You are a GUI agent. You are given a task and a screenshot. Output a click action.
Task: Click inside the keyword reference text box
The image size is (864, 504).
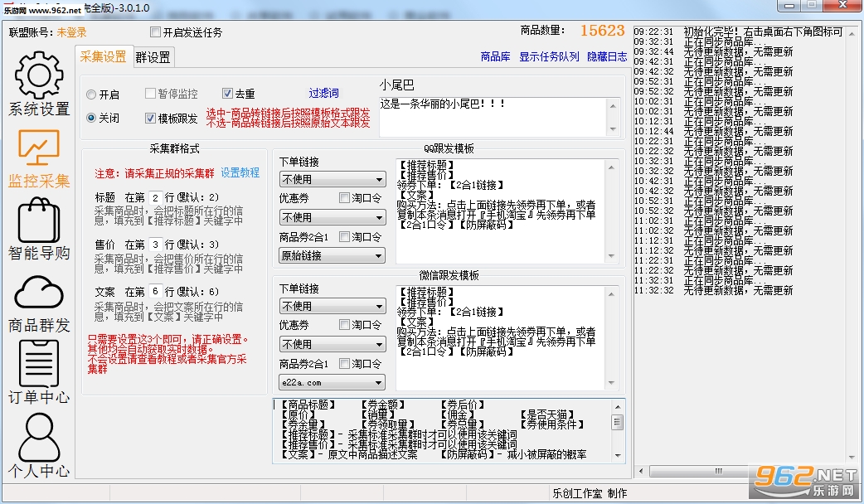(x=442, y=430)
